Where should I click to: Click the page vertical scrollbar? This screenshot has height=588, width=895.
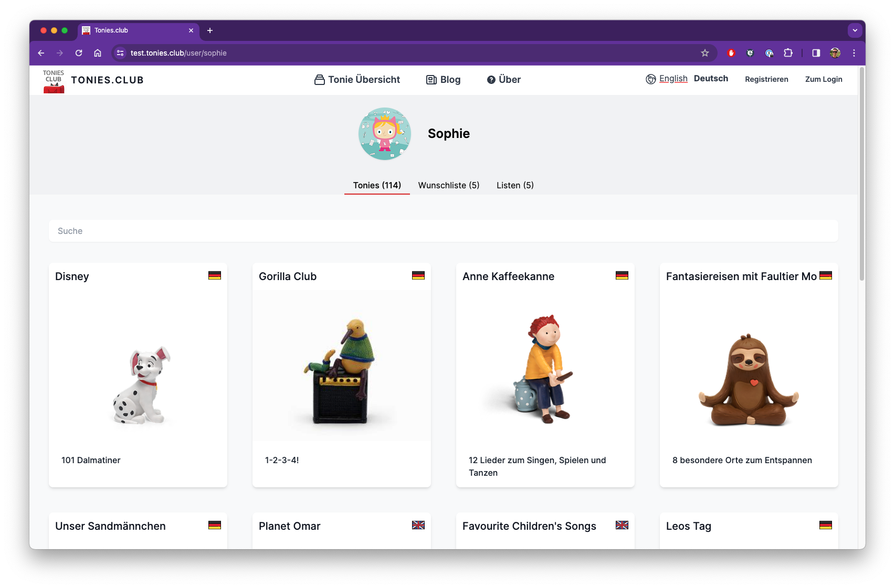861,174
